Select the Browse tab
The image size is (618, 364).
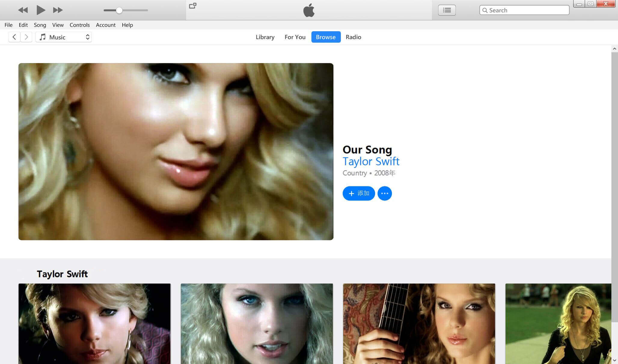click(x=325, y=37)
